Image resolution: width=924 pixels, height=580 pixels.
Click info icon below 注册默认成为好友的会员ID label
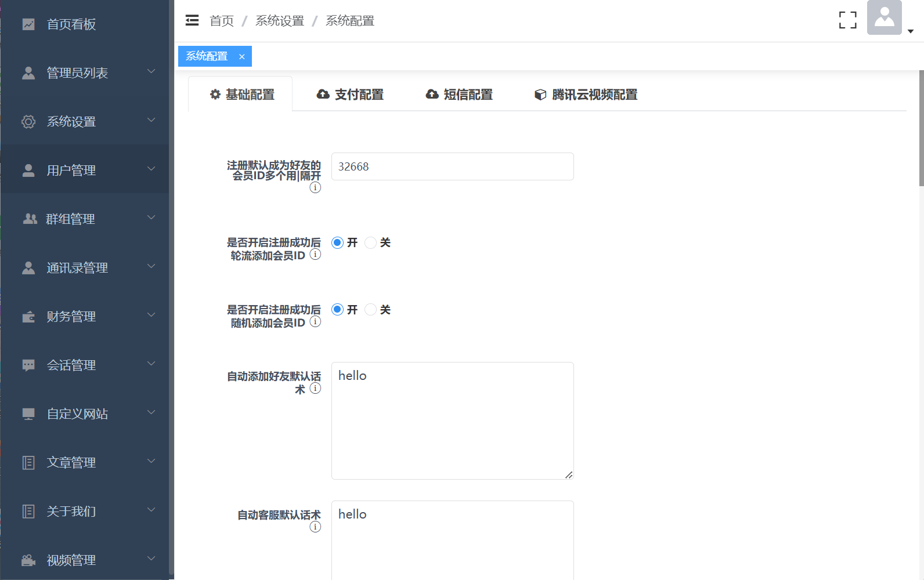coord(315,187)
